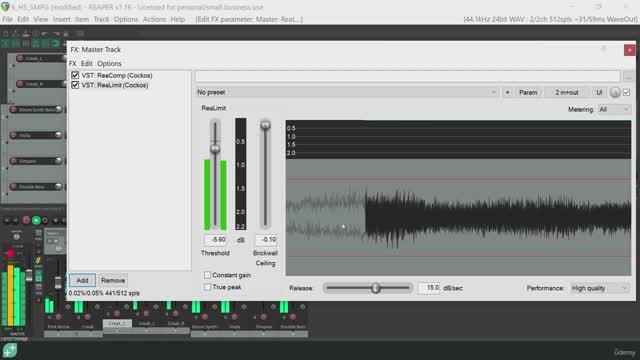Viewport: 640px width, 360px height.
Task: Click the master track mono/width knob
Action: click(16, 236)
